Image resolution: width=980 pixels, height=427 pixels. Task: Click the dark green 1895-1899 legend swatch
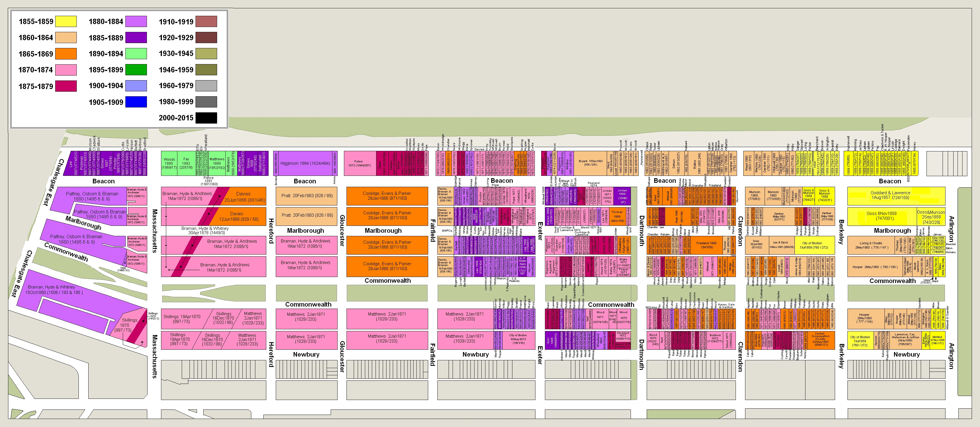[136, 70]
